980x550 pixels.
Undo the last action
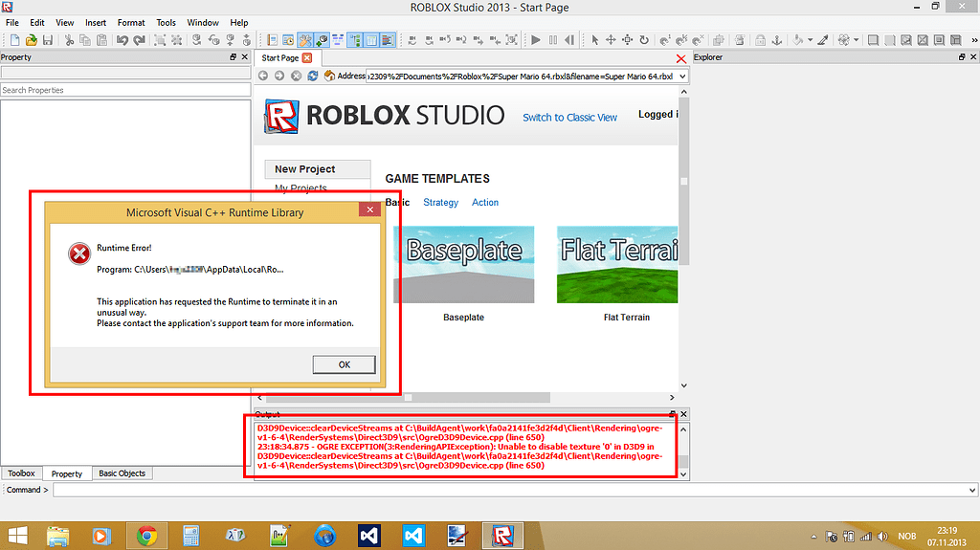tap(122, 40)
